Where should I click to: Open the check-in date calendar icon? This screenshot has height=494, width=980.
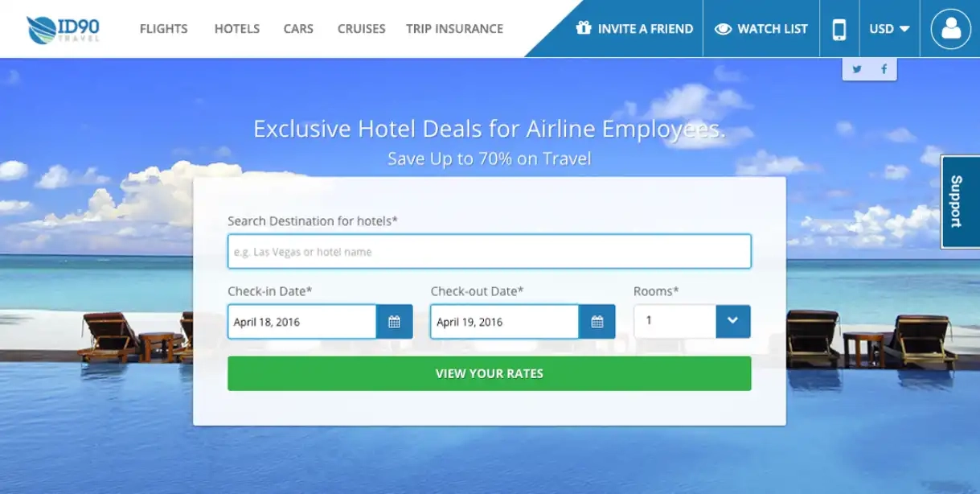394,322
